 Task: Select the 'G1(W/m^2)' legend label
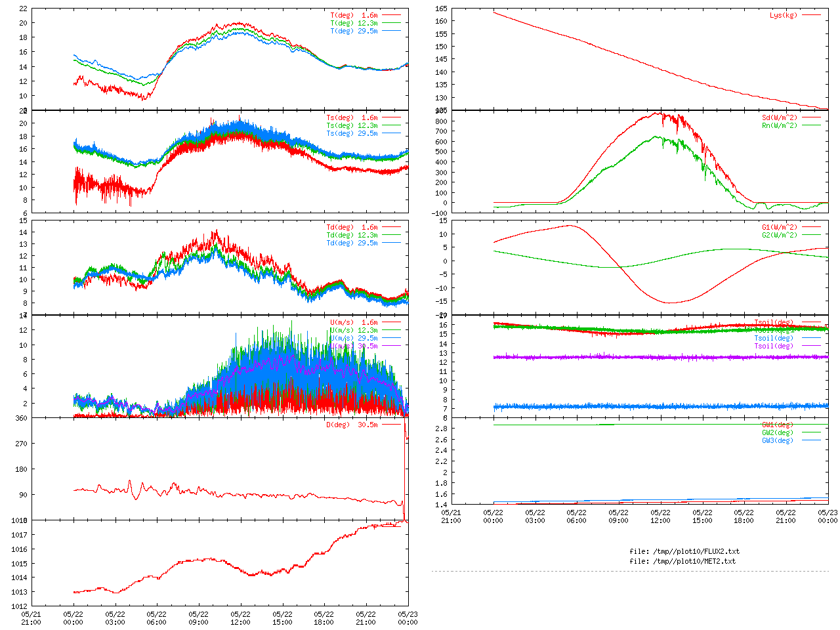point(780,228)
